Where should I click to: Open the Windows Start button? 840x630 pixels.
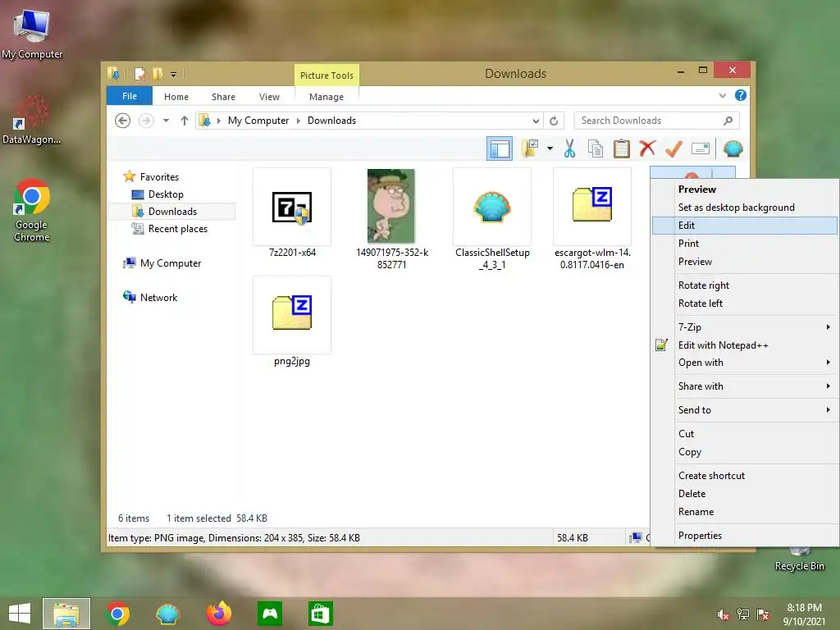coord(20,614)
